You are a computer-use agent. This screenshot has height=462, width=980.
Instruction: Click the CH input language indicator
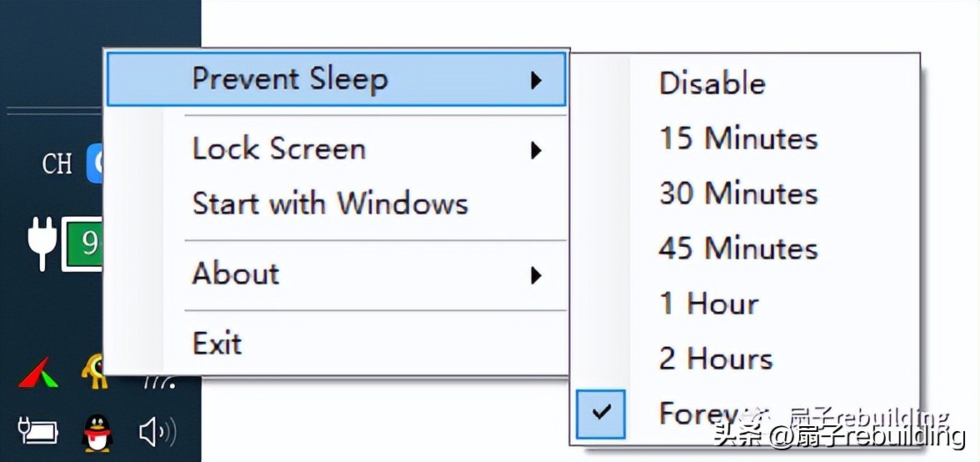(57, 163)
